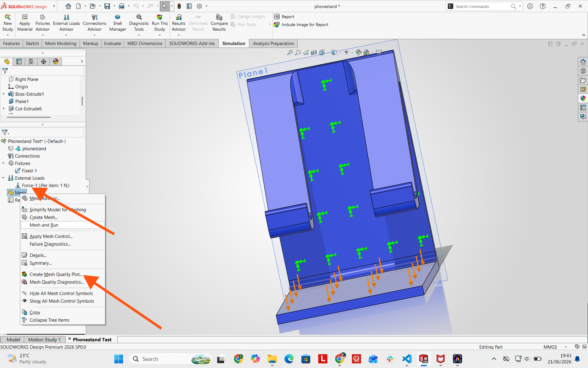
Task: Open Run This Study dropdown arrow
Action: point(160,35)
